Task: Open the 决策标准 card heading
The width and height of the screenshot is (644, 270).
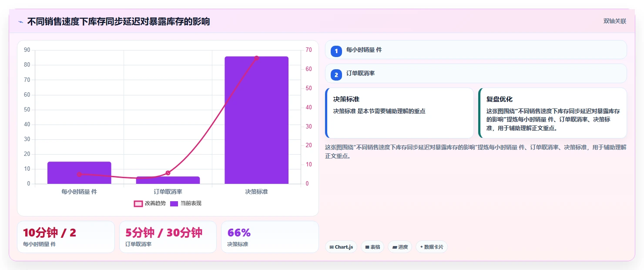Action: coord(346,99)
